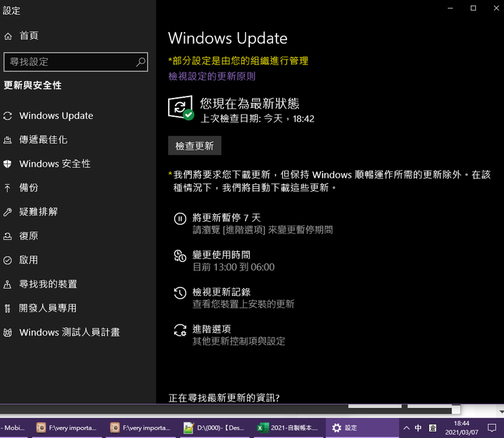
Task: Click the 復原 recovery icon
Action: 8,236
